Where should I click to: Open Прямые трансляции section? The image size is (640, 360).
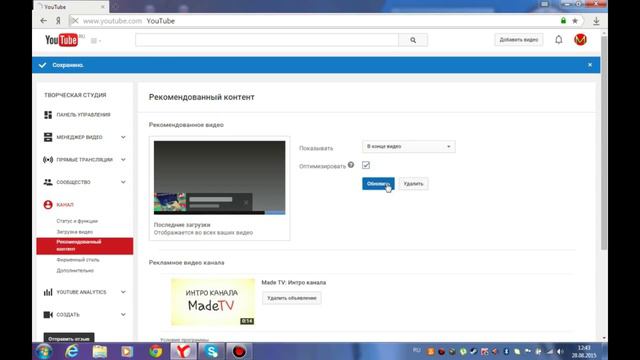[x=84, y=160]
